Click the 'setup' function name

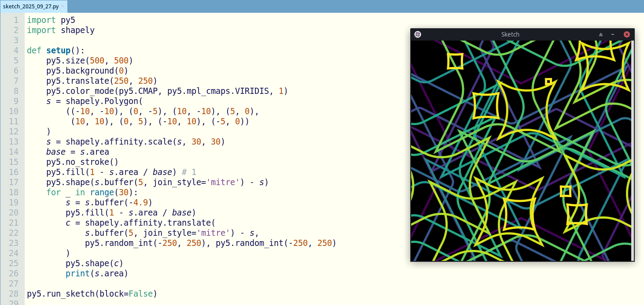click(58, 50)
